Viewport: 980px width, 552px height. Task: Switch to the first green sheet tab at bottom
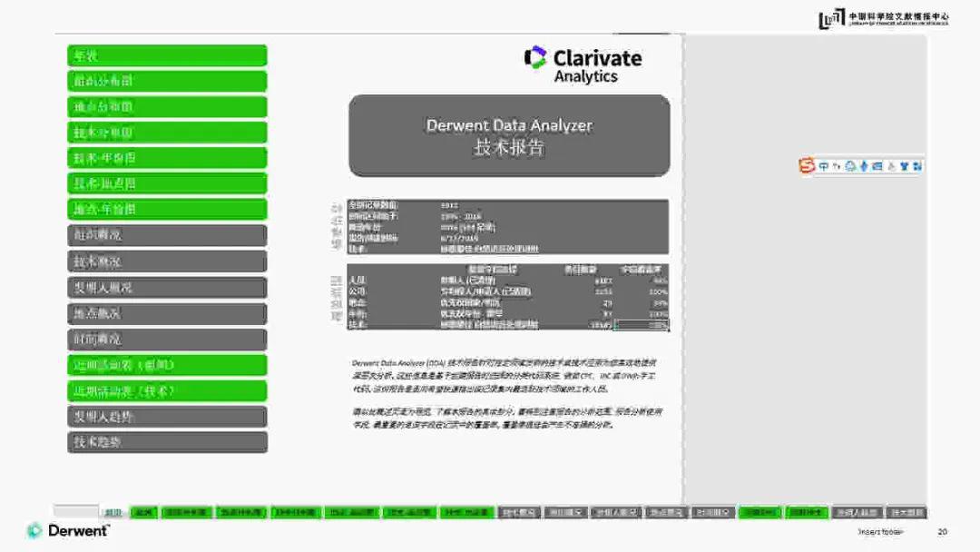coord(144,511)
